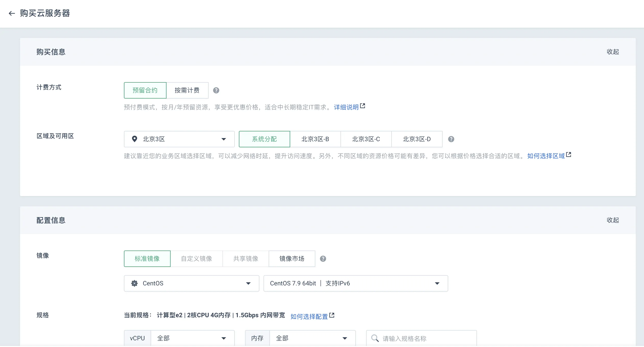Click the search magnifier icon in 规格 field
This screenshot has height=347, width=644.
375,338
